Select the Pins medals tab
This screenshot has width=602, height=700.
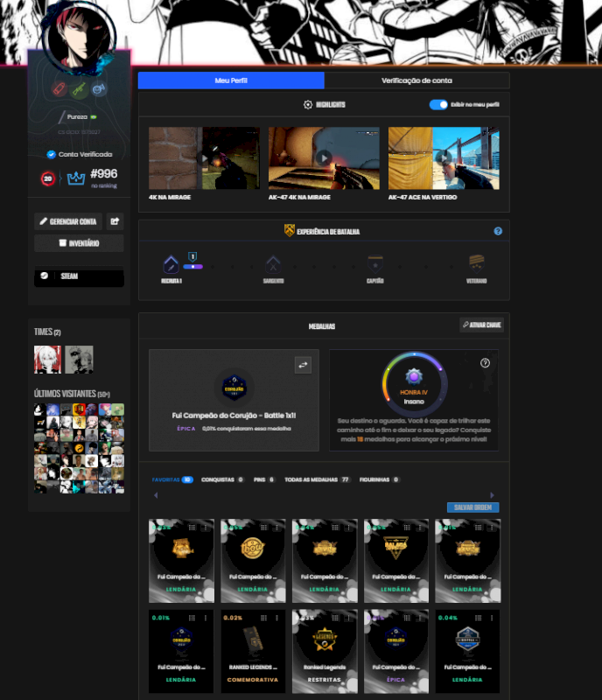click(264, 479)
